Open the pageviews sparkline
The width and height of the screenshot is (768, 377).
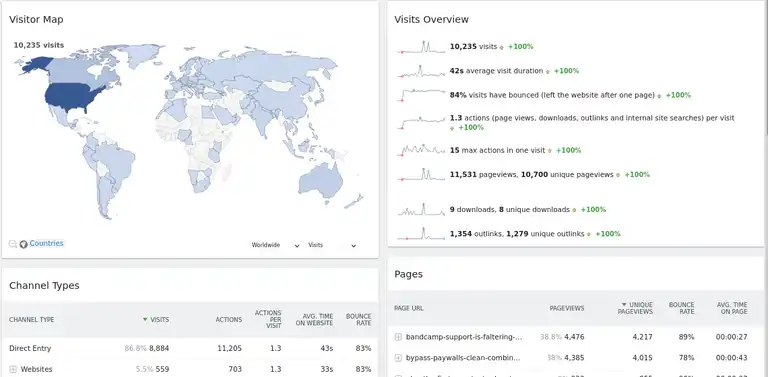point(421,174)
